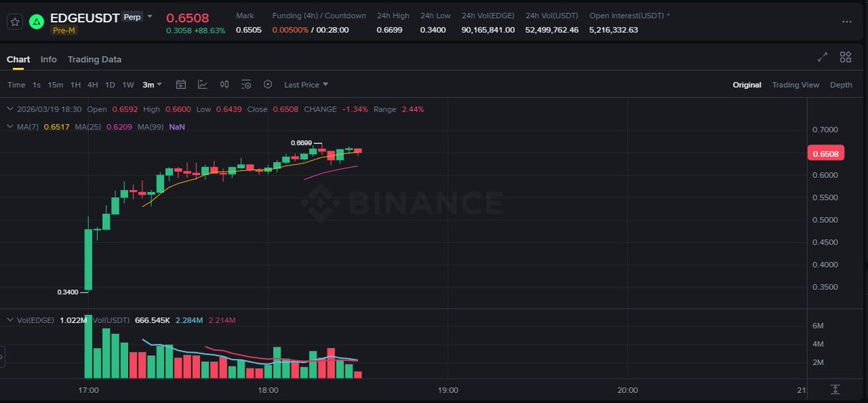Screen dimensions: 868x403
Task: Collapse the OHLC date info row chevron
Action: click(x=10, y=109)
